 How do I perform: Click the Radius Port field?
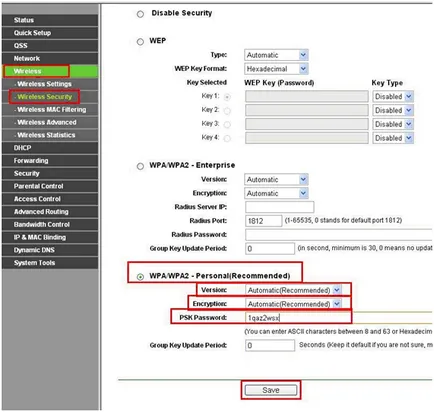264,221
